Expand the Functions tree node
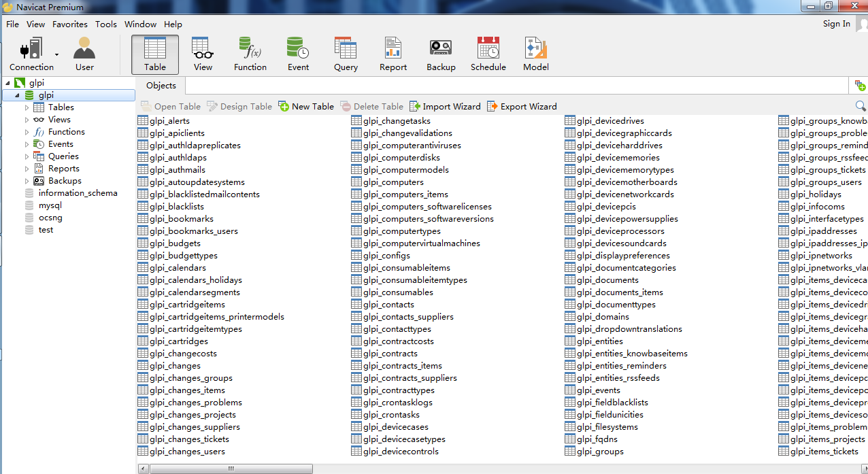The image size is (868, 474). click(x=27, y=132)
